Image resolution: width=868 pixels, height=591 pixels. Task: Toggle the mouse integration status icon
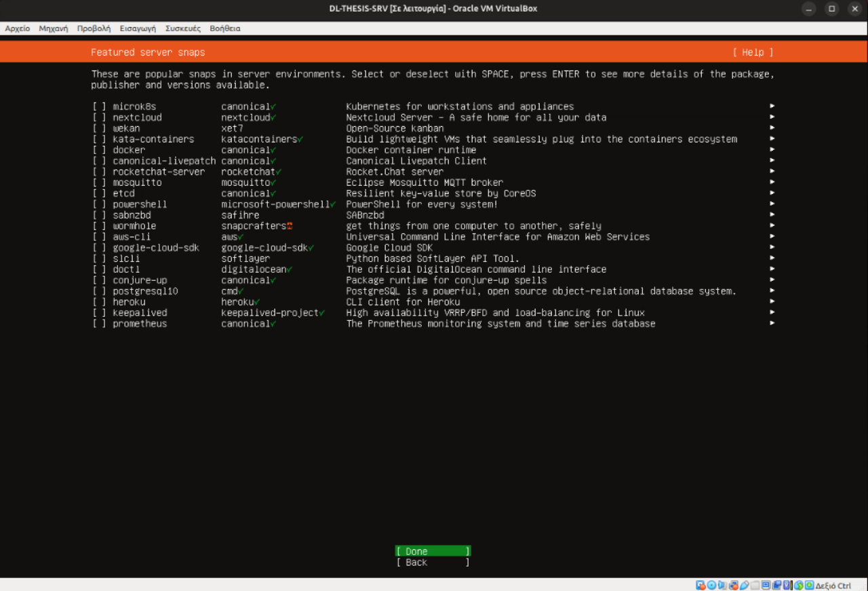tap(799, 585)
